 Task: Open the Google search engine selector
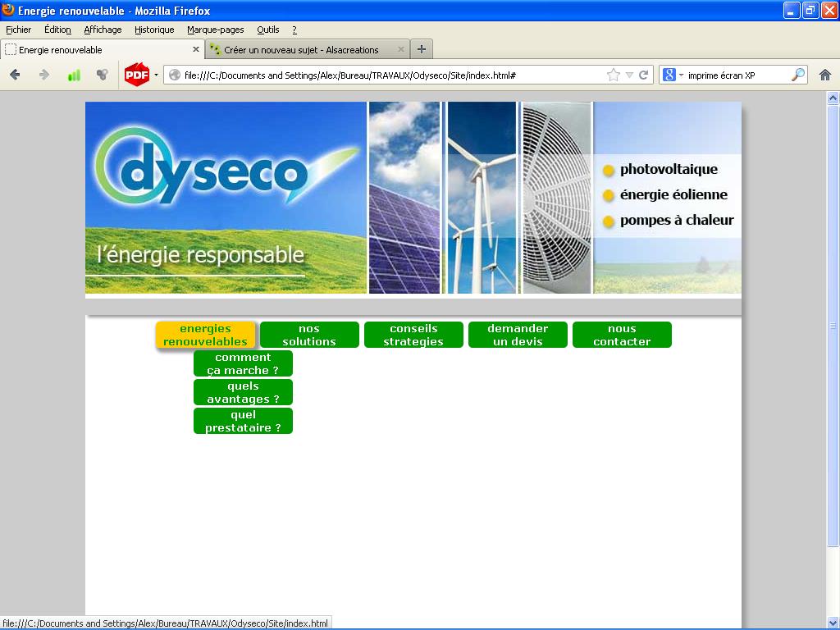[673, 75]
